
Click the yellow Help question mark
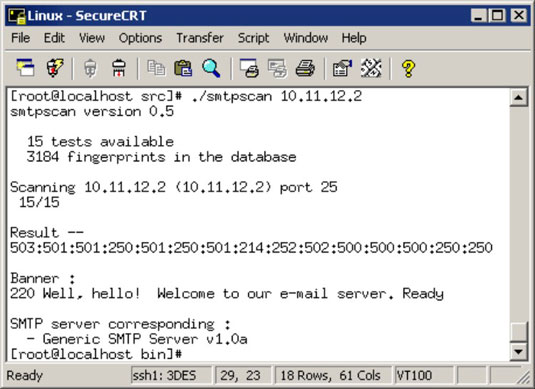coord(408,69)
